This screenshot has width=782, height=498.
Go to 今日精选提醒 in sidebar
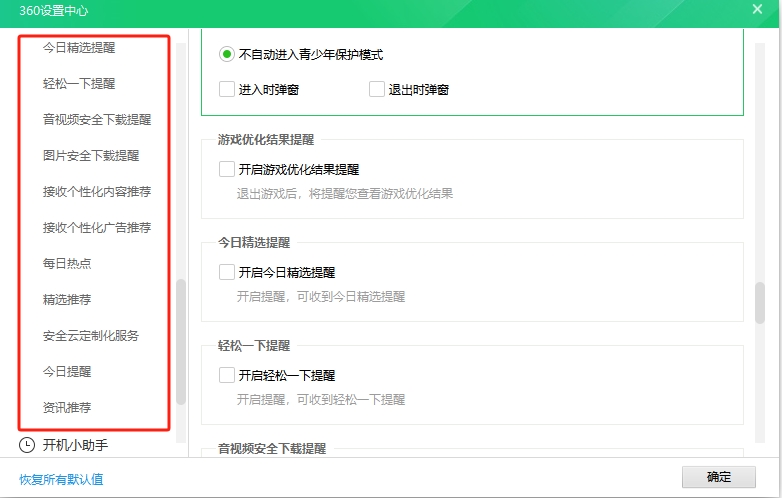pyautogui.click(x=79, y=47)
